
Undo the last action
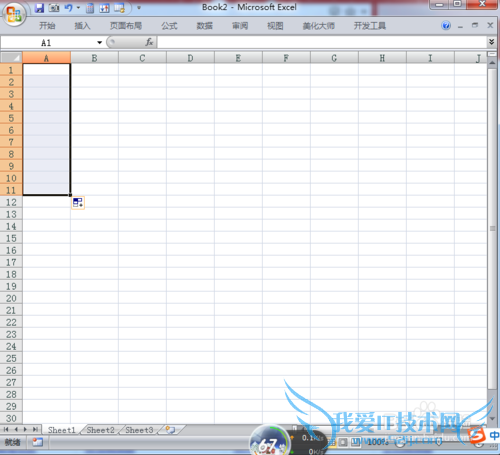point(68,8)
